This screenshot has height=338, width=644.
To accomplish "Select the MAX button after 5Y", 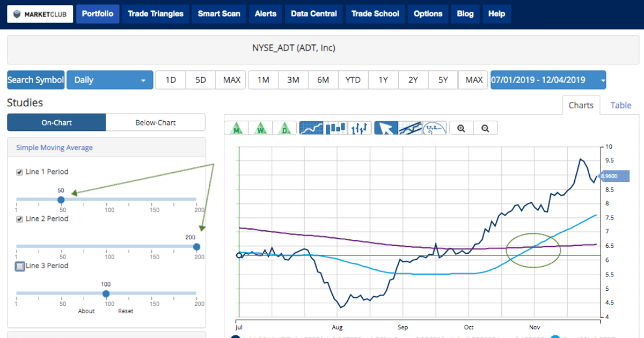I will click(x=473, y=80).
